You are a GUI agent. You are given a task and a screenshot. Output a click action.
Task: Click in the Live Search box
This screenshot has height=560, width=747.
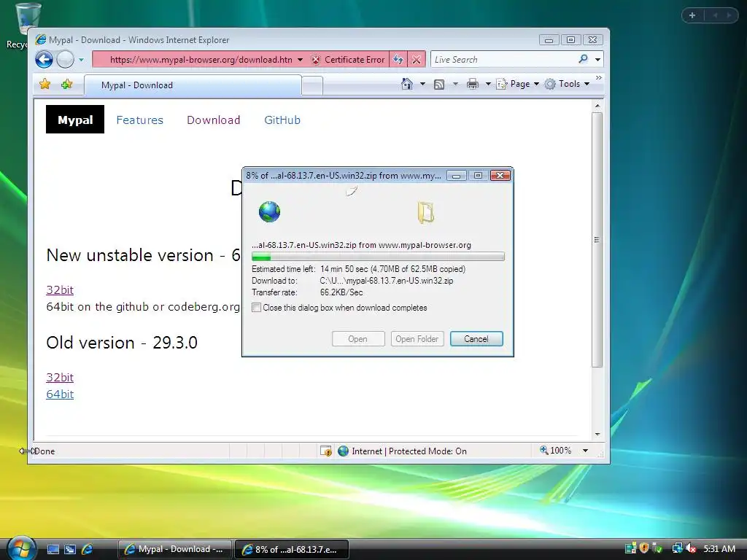tap(503, 60)
